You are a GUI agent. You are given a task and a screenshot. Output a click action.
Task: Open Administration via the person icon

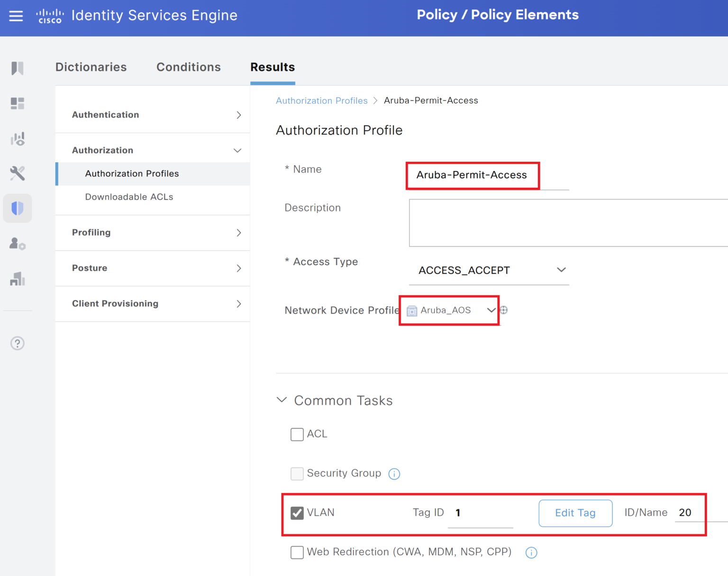(x=18, y=244)
